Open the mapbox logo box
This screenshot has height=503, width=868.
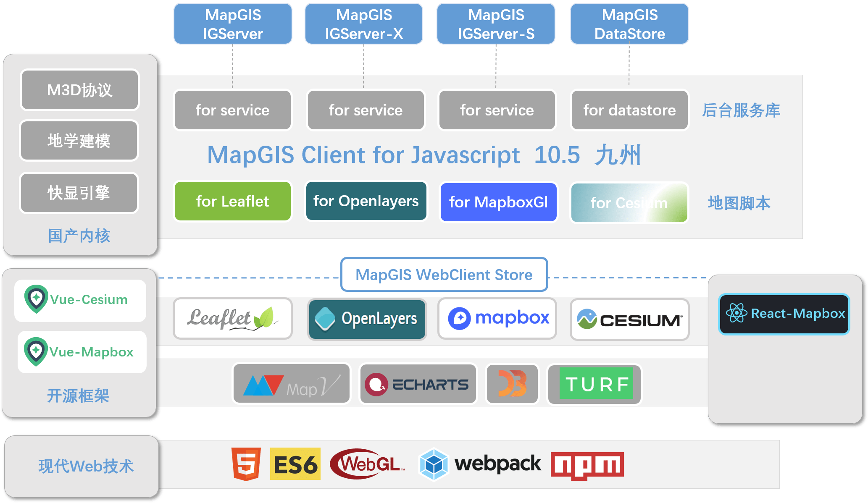[x=497, y=319]
